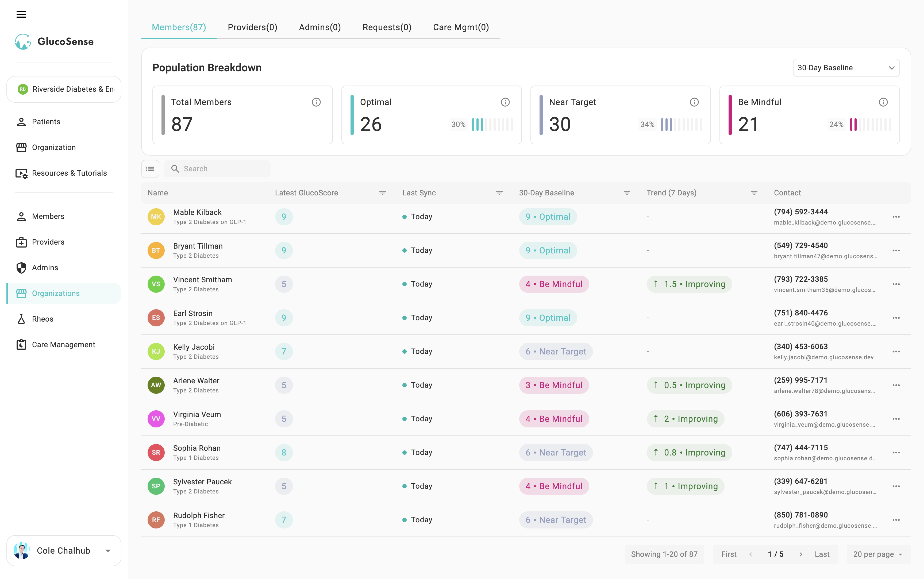Open info icon on Total Members card
The height and width of the screenshot is (579, 924).
pos(316,102)
